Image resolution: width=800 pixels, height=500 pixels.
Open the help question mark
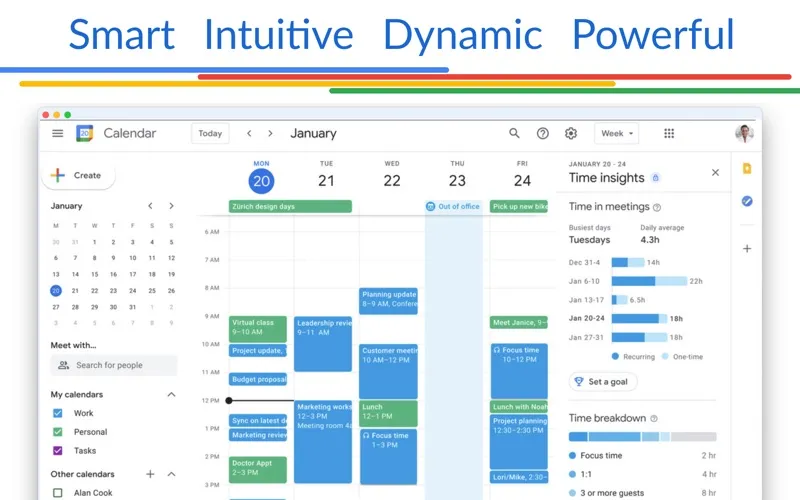543,133
